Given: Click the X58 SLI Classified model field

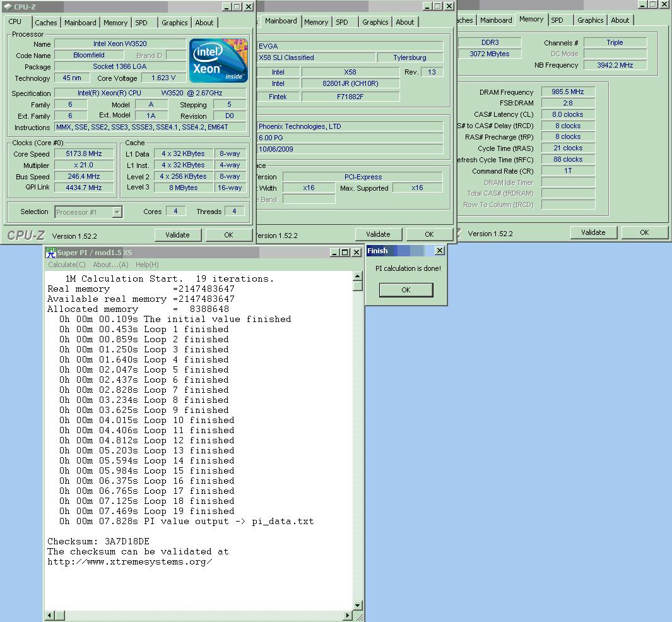Looking at the screenshot, I should [x=316, y=57].
